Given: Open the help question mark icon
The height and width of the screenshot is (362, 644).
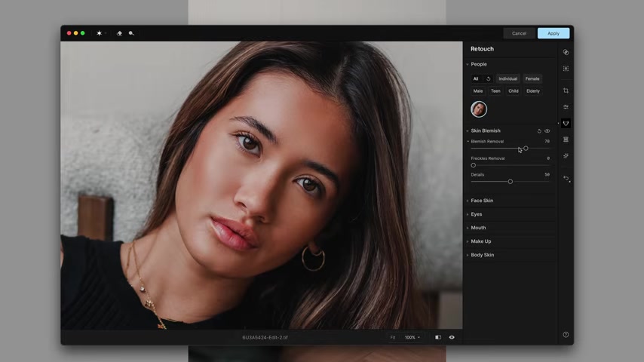Looking at the screenshot, I should [566, 334].
